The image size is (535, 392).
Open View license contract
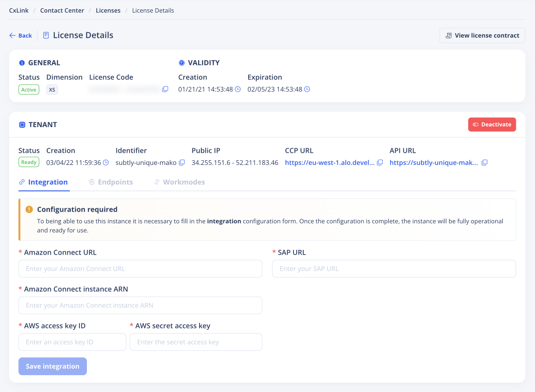tap(482, 36)
